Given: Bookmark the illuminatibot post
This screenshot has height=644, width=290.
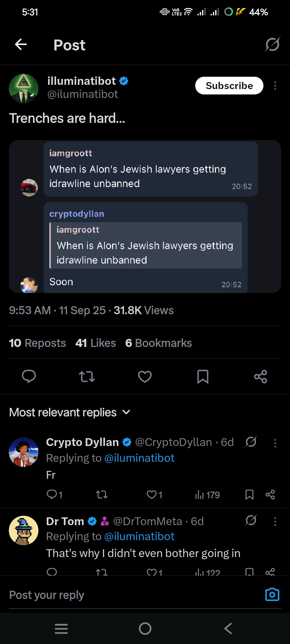Looking at the screenshot, I should pyautogui.click(x=203, y=376).
